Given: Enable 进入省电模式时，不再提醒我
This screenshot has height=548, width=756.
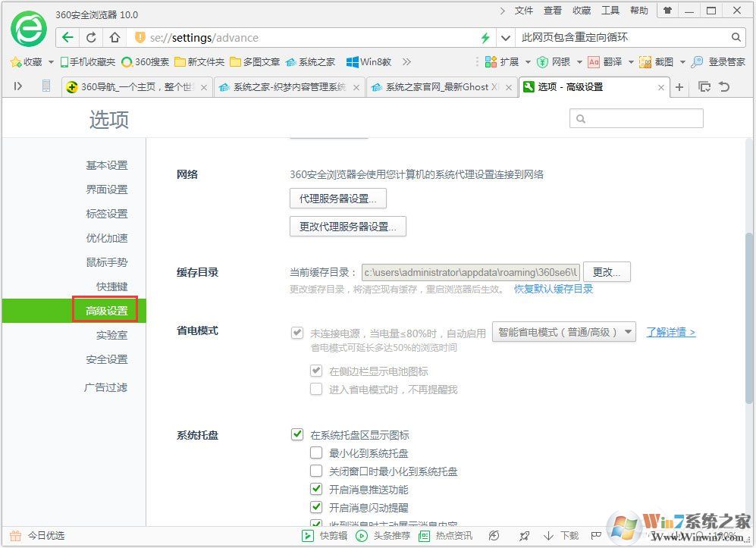Looking at the screenshot, I should coord(316,389).
